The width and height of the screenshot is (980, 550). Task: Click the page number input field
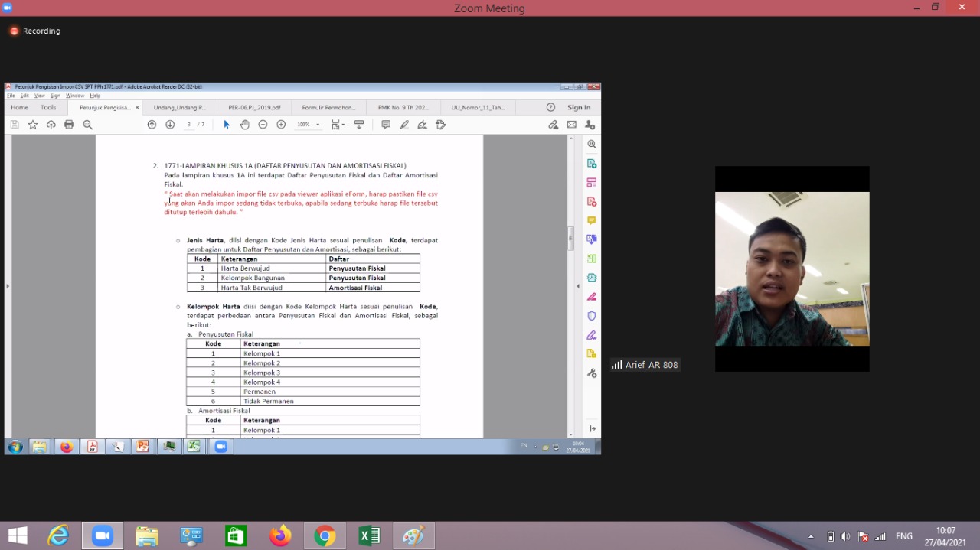tap(189, 125)
